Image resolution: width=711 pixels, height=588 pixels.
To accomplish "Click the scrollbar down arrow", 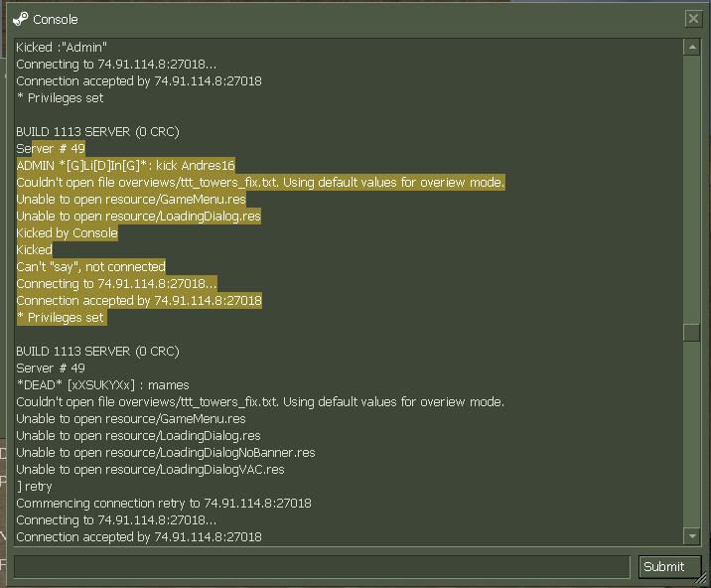I will [x=692, y=536].
